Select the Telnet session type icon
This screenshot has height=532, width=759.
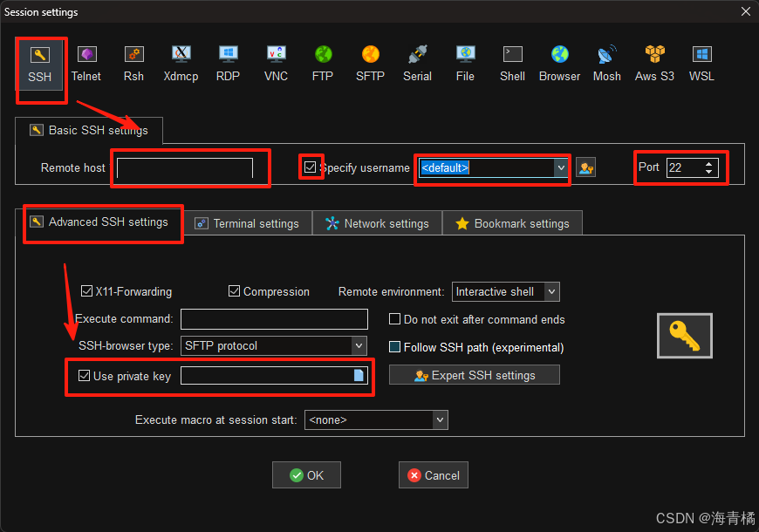click(x=86, y=63)
